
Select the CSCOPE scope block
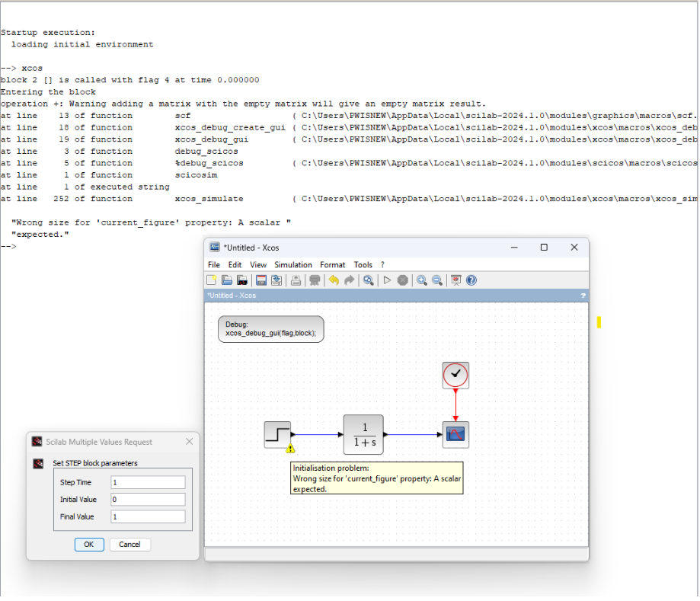pyautogui.click(x=455, y=434)
